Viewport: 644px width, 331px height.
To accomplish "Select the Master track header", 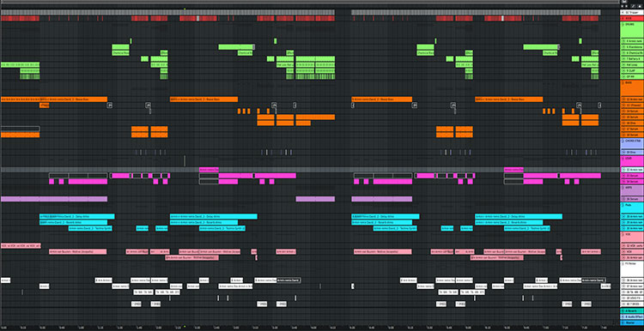I will point(632,322).
